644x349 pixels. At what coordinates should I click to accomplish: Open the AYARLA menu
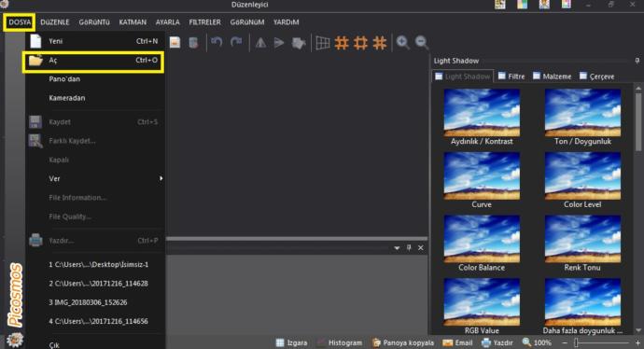tap(168, 22)
